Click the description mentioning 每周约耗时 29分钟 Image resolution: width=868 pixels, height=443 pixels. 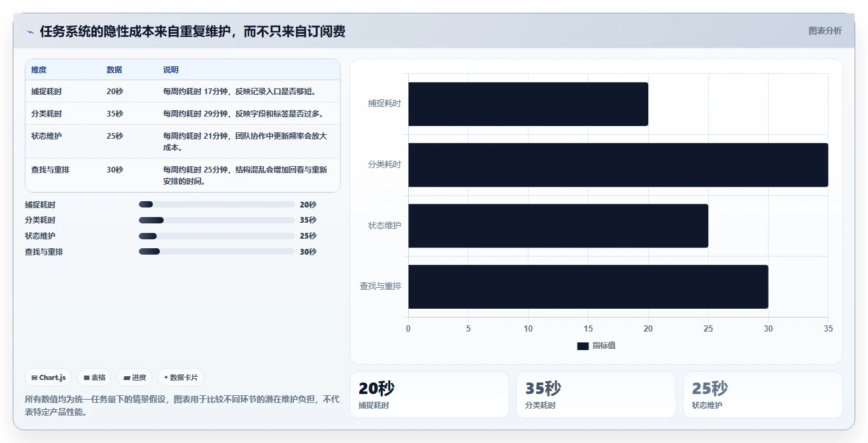tap(245, 114)
